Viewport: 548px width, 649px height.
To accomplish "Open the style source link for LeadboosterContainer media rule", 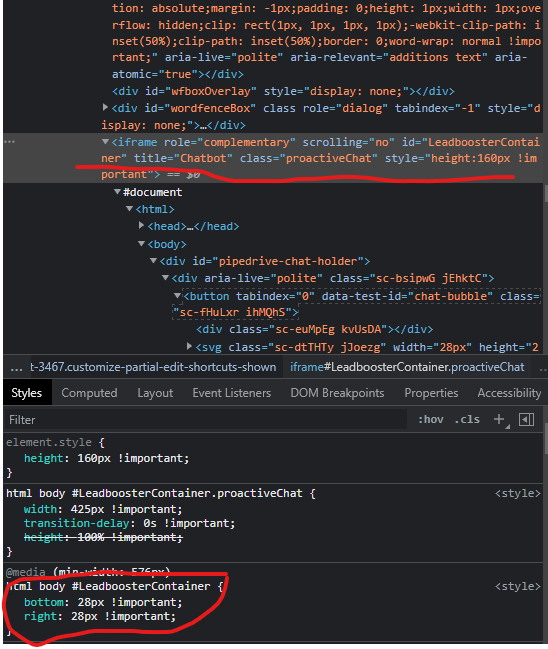I will pyautogui.click(x=518, y=587).
